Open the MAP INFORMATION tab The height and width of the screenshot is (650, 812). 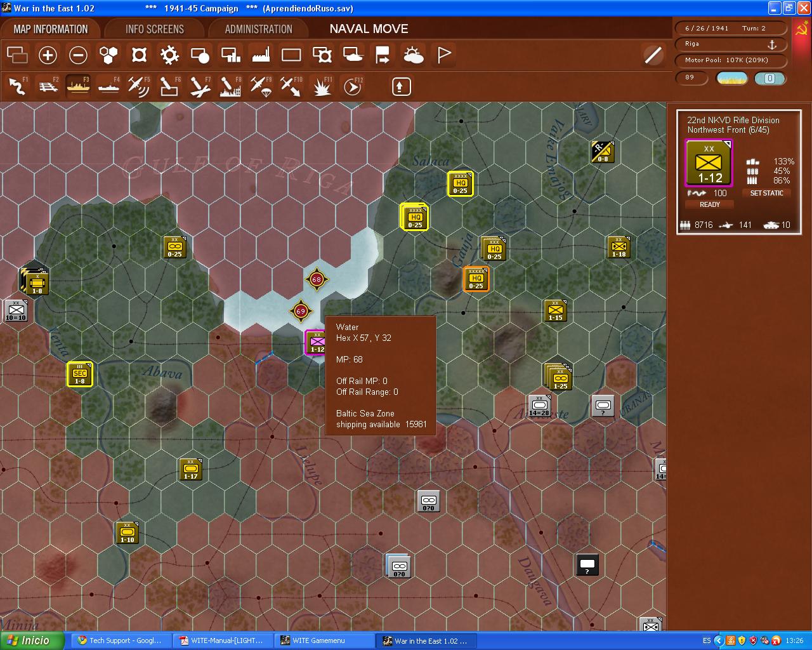[51, 29]
